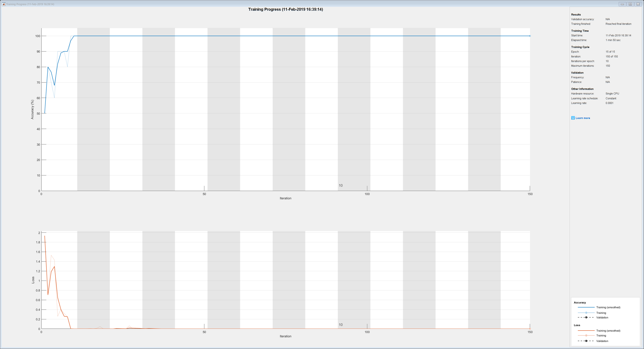
Task: Click the Accuracy (%) y-axis label
Action: tap(32, 109)
